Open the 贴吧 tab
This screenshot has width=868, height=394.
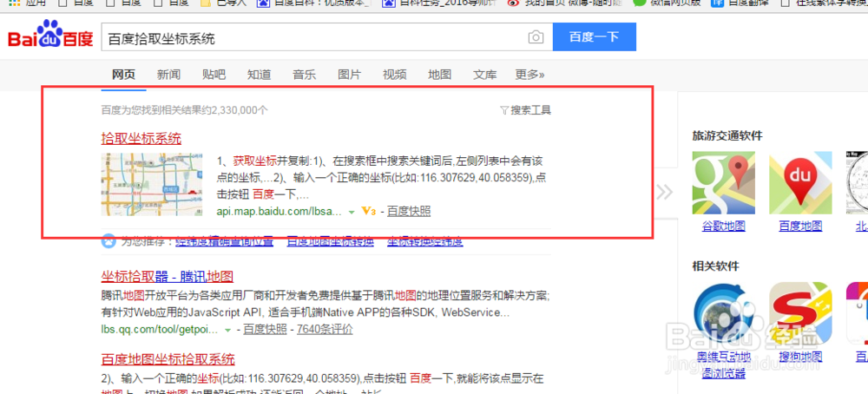point(214,75)
